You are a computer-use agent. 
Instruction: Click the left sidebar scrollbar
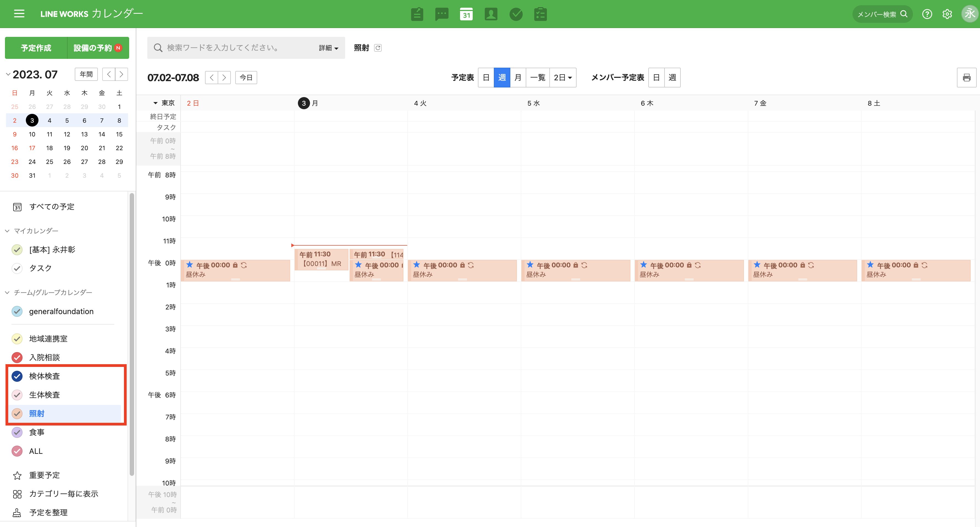click(x=132, y=334)
